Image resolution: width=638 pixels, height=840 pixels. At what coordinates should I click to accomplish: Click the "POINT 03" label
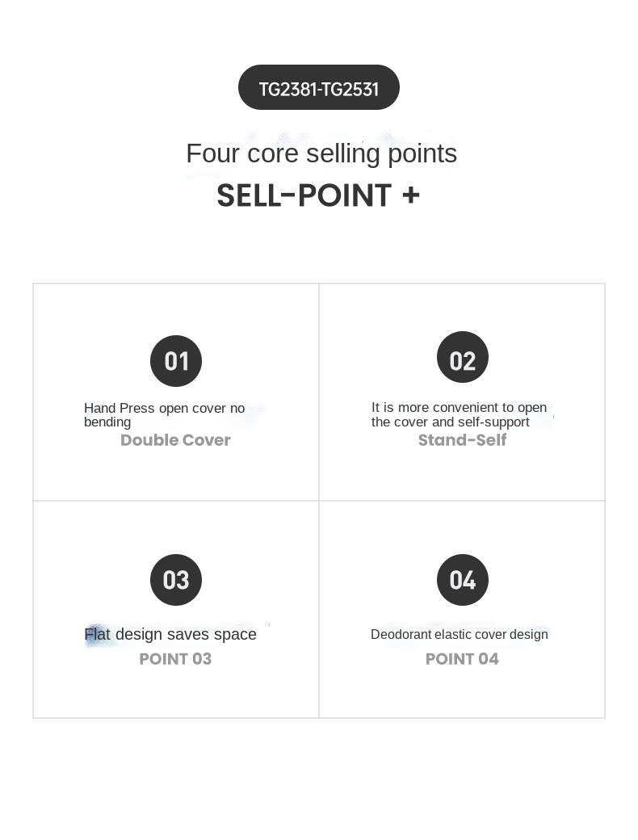(175, 659)
